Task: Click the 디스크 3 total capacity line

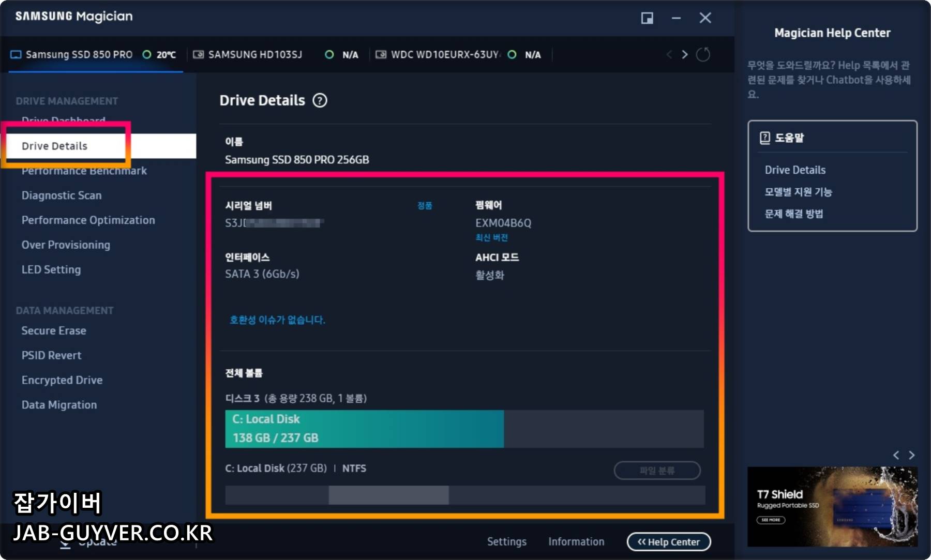Action: (x=296, y=398)
